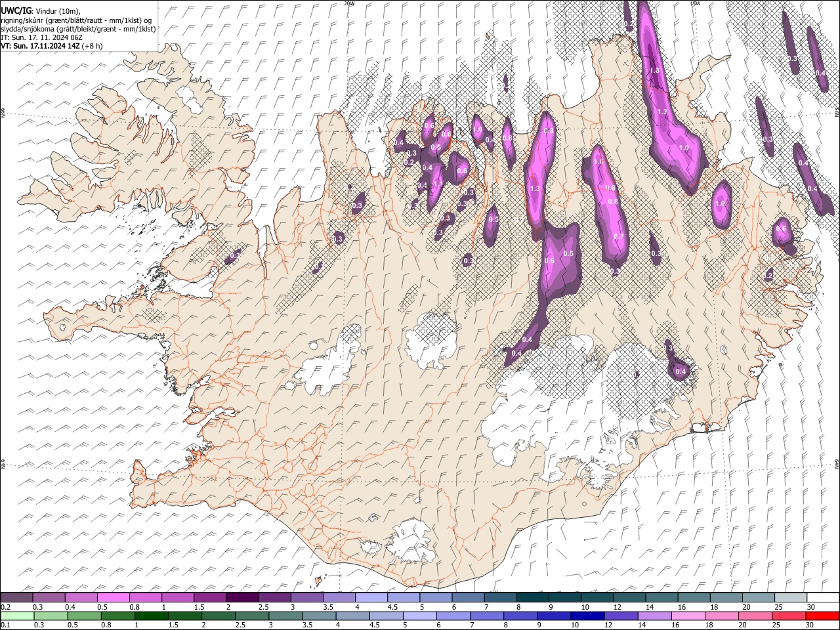Image resolution: width=840 pixels, height=630 pixels.
Task: Pick the slate blue 6 swatch in snow legend
Action: point(469,598)
